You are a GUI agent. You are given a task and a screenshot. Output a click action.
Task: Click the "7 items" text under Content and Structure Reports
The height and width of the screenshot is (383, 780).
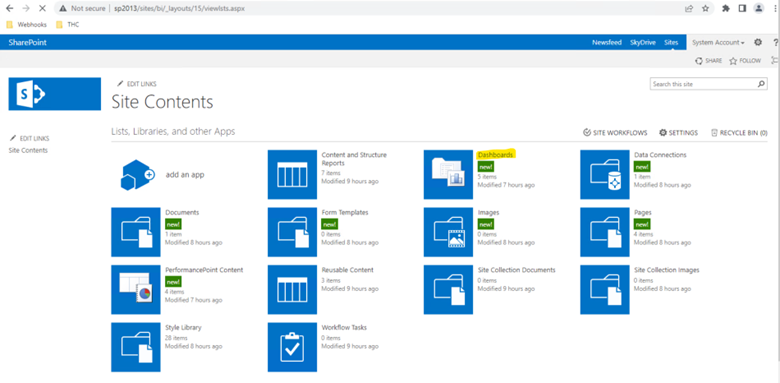[x=331, y=173]
